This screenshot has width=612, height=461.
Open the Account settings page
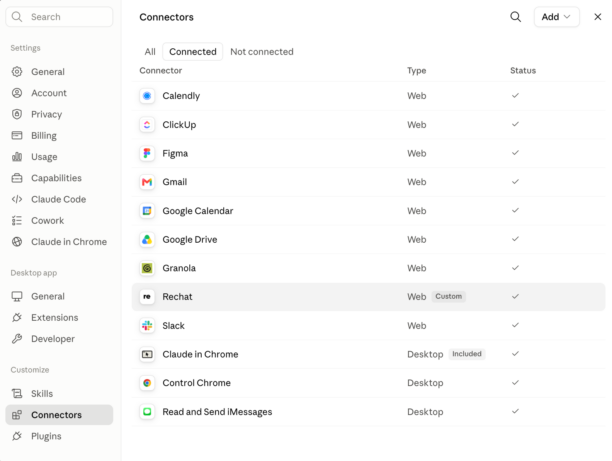(59, 93)
